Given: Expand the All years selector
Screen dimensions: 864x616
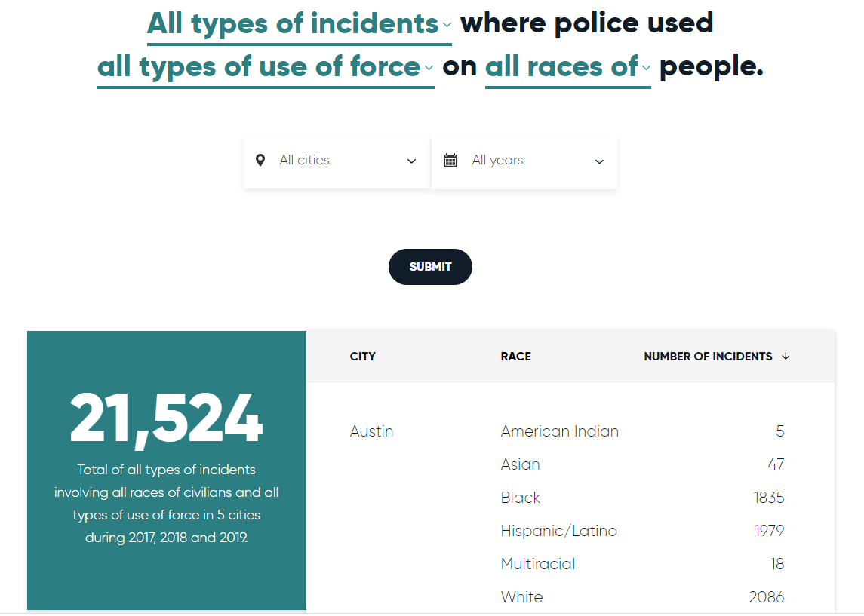Looking at the screenshot, I should (x=524, y=161).
